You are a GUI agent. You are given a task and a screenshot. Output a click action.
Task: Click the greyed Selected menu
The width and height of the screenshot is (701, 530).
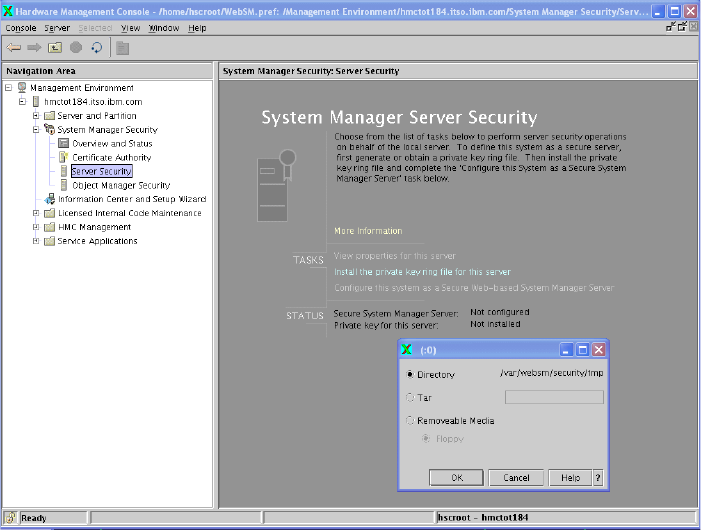pyautogui.click(x=95, y=28)
